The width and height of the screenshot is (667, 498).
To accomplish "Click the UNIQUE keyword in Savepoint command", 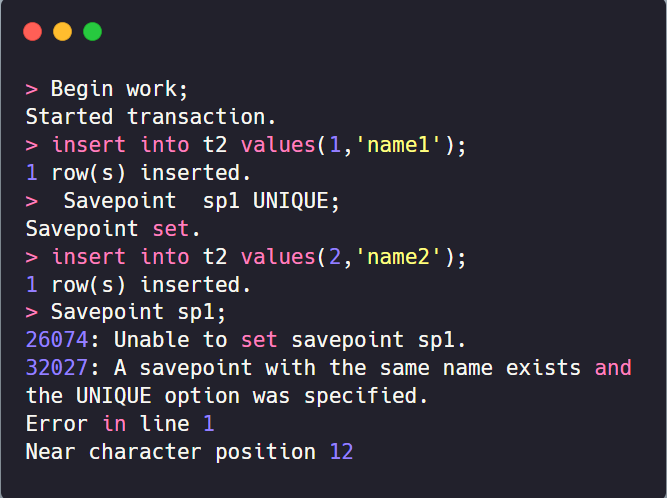I will 291,201.
